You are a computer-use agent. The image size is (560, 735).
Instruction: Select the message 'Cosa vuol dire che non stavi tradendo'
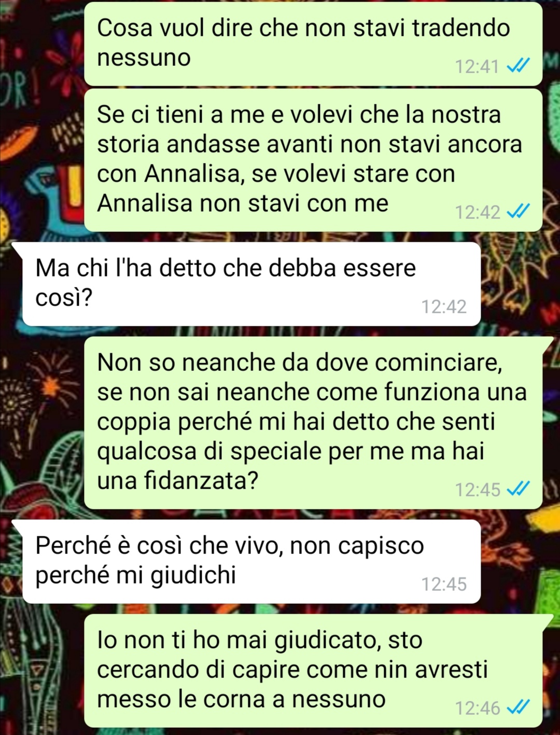click(313, 44)
